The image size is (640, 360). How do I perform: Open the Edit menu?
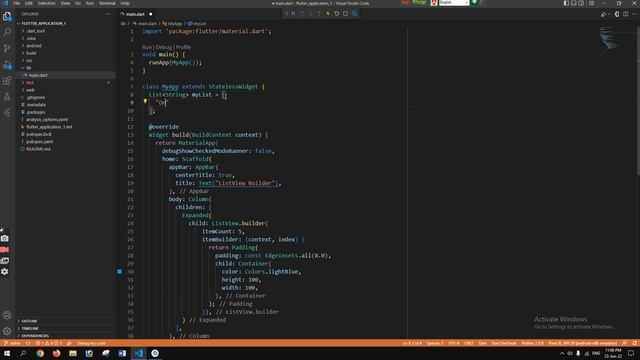(x=29, y=3)
